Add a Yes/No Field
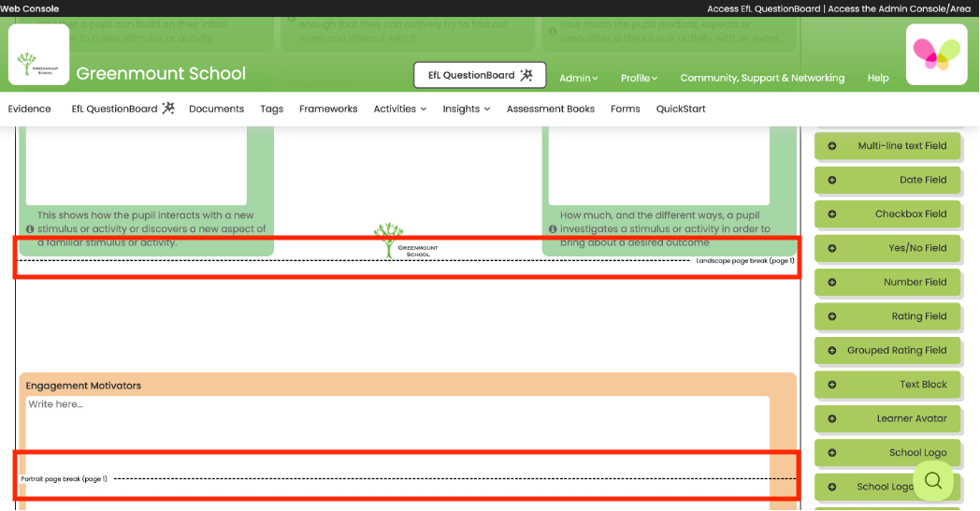Screen dimensions: 980x511 pos(887,248)
